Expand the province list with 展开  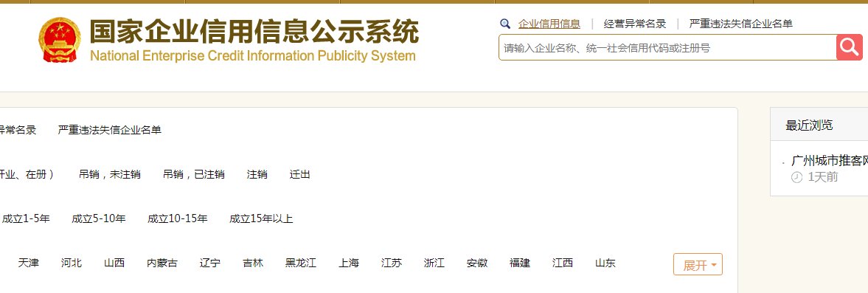(x=698, y=265)
